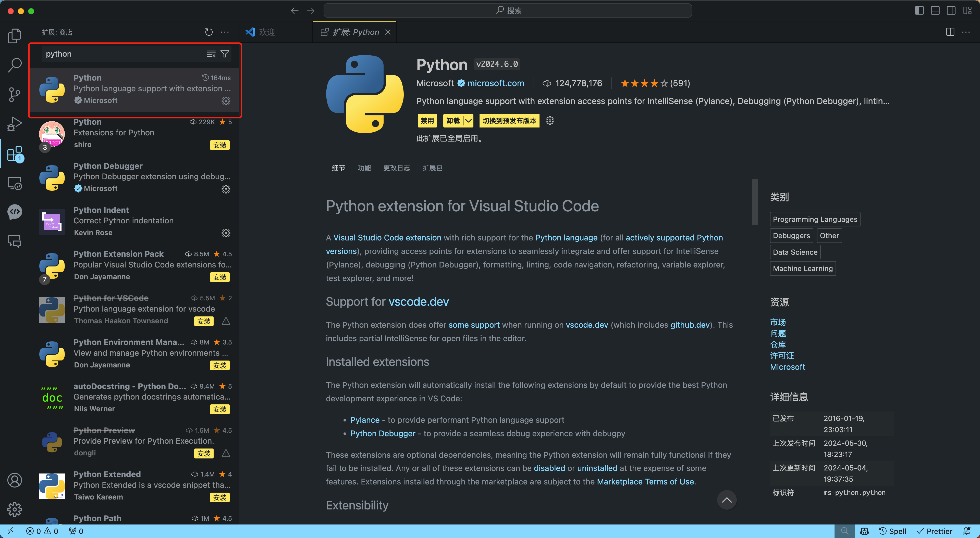Screen dimensions: 980x538
Task: Toggle bottom panel visibility
Action: click(x=935, y=10)
